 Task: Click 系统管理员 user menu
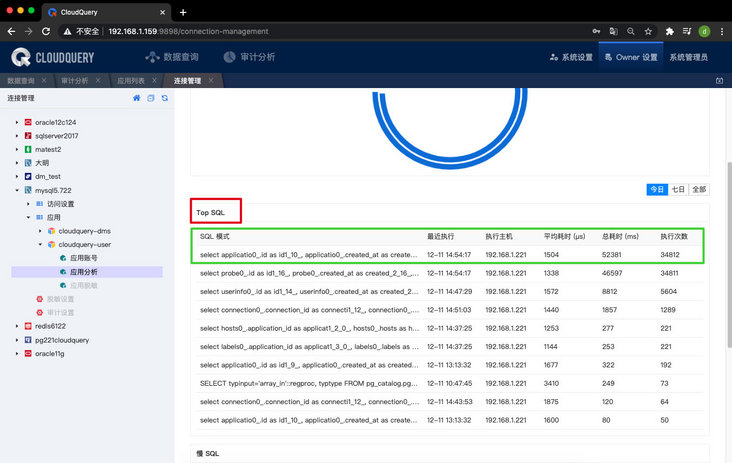pos(689,57)
